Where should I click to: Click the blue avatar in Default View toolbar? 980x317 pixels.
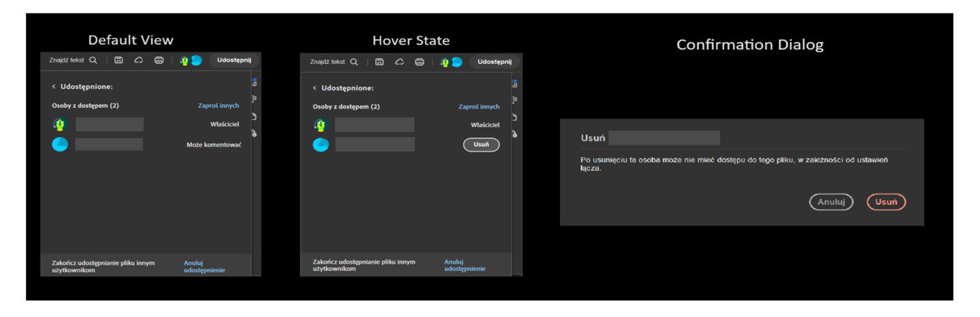point(196,60)
